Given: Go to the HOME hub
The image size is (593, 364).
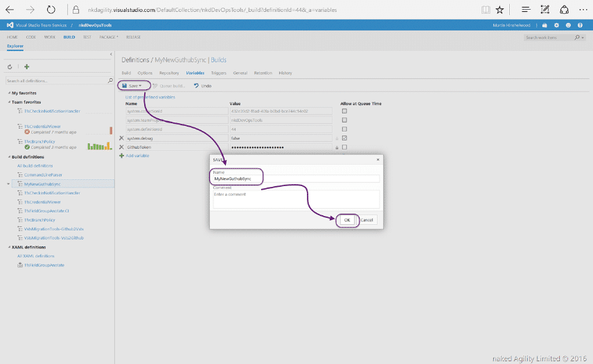Looking at the screenshot, I should pos(12,37).
